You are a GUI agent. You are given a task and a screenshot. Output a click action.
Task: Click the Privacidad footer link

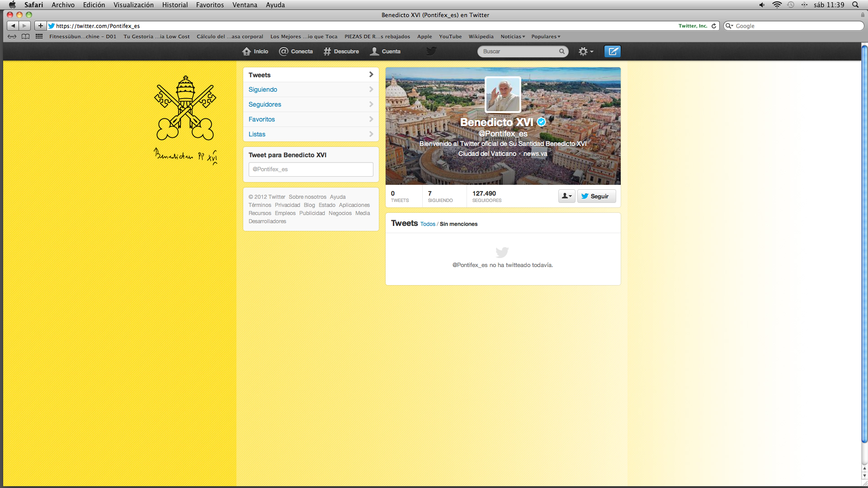[x=287, y=205]
